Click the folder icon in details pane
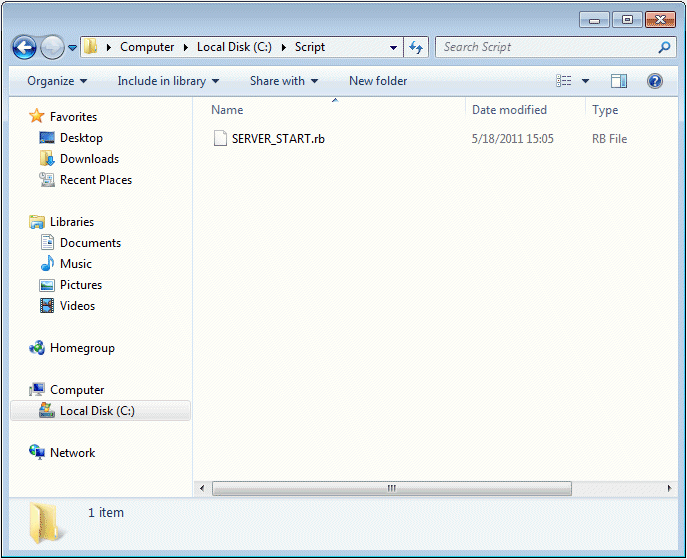Viewport: 687px width, 559px height. 45,523
